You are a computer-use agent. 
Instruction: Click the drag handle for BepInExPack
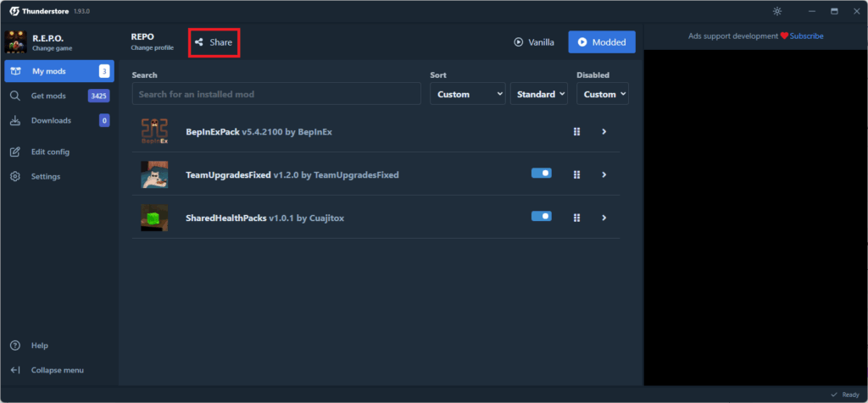pyautogui.click(x=576, y=131)
